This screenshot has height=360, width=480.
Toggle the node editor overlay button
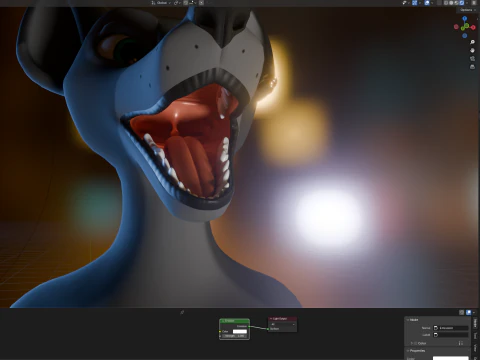click(469, 312)
